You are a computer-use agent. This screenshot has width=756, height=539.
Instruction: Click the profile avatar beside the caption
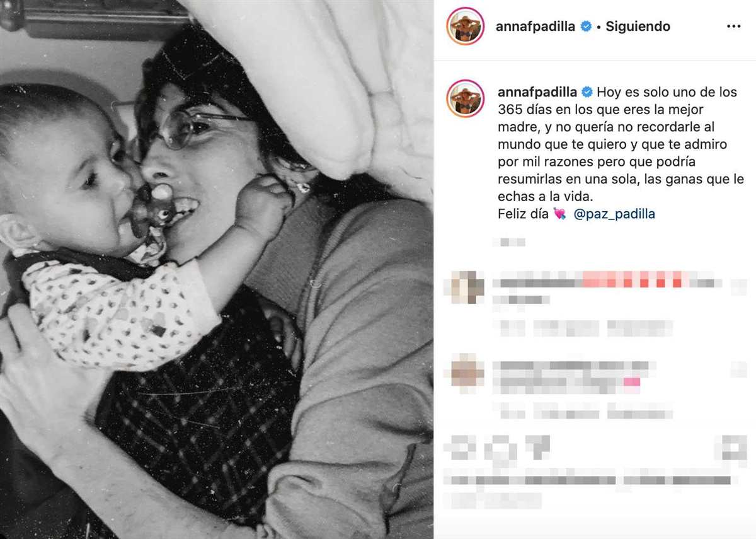click(x=465, y=99)
